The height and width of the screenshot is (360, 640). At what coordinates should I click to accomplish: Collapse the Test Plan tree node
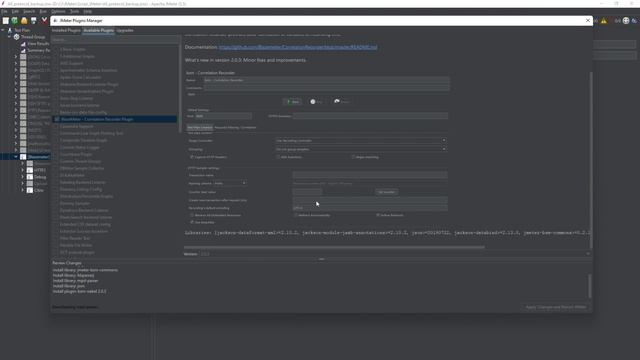[3, 30]
